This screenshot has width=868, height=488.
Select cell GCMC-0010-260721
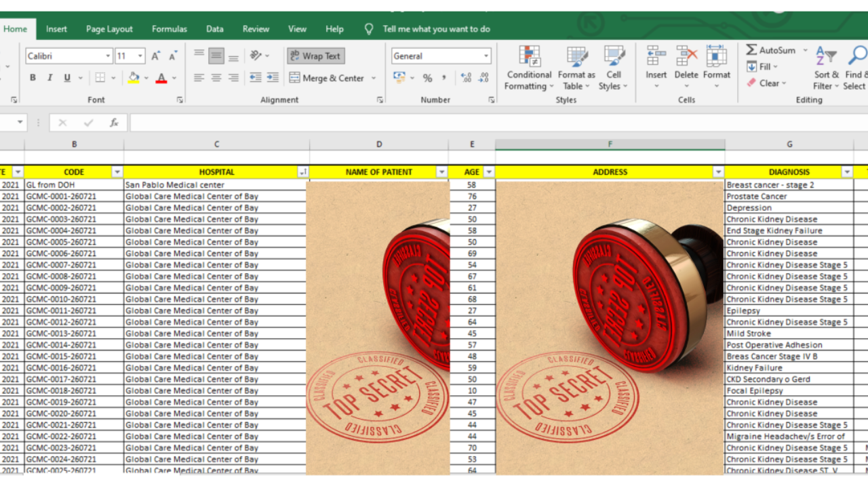[x=74, y=299]
